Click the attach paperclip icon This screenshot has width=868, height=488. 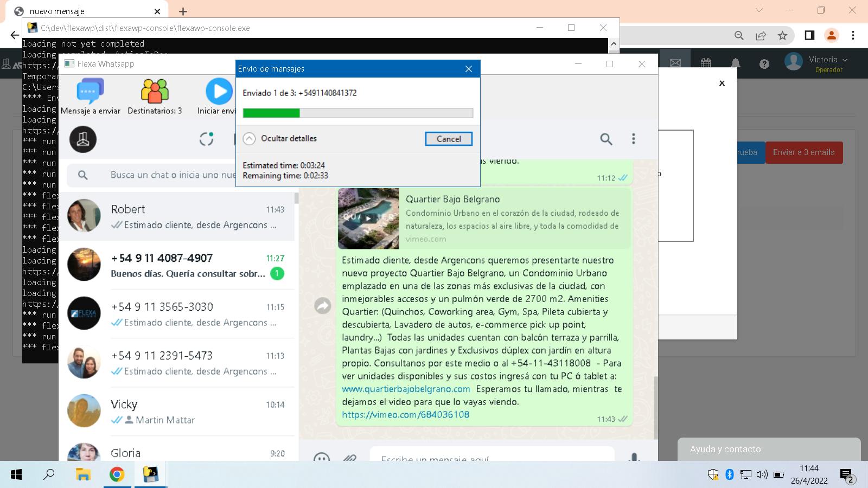coord(350,458)
